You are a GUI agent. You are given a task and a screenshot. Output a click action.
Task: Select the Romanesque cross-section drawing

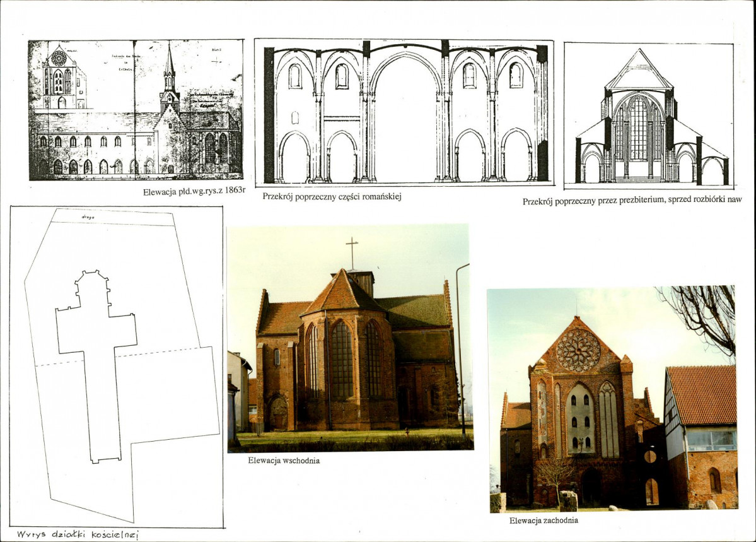point(404,112)
